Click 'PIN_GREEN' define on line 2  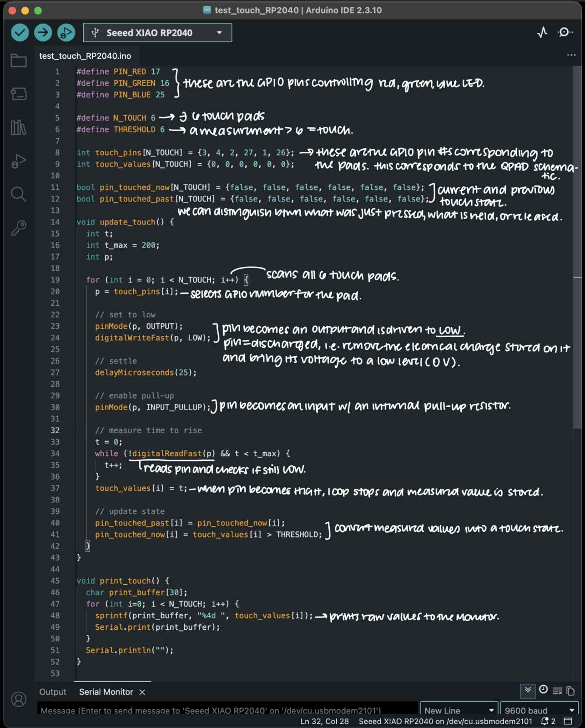[135, 83]
